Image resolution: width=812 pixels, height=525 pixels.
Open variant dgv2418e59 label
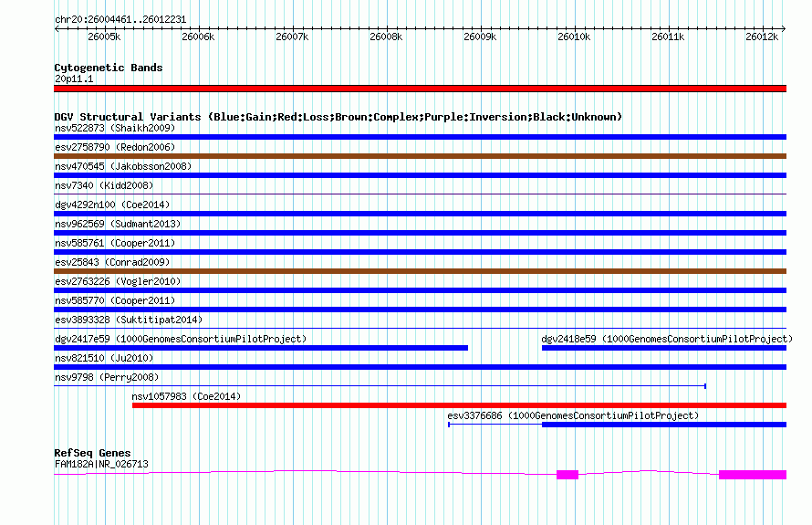pos(667,339)
